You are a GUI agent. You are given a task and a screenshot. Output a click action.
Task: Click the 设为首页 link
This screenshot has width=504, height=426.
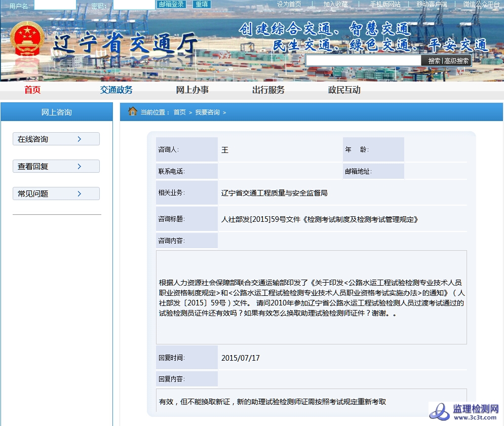point(289,4)
